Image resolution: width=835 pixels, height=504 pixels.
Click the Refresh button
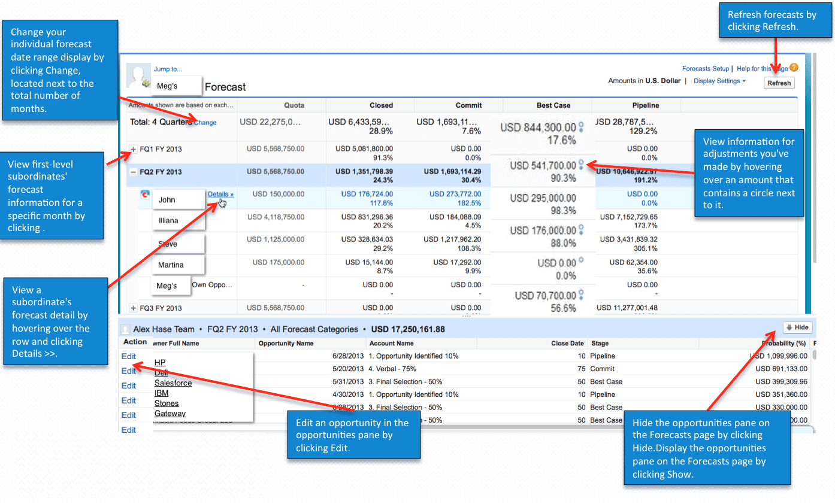(779, 83)
